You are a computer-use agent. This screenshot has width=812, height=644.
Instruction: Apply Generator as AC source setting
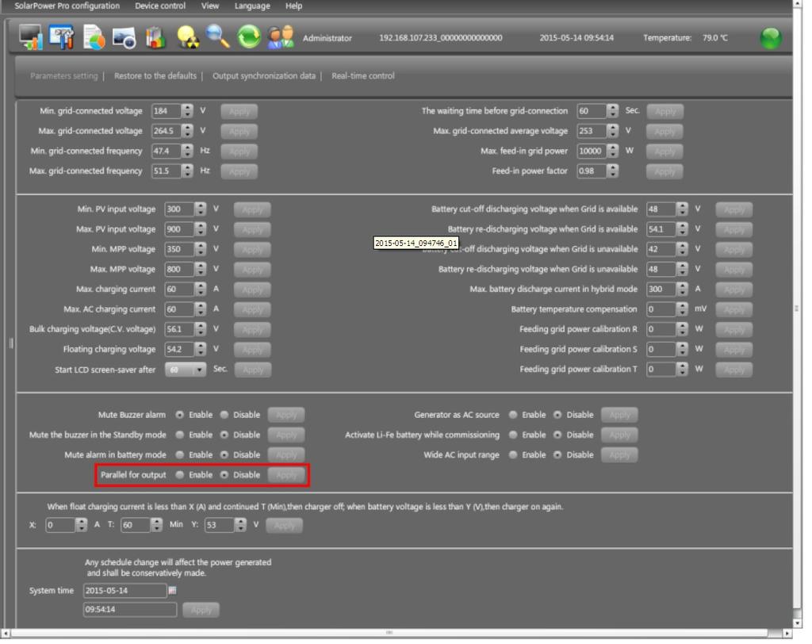tap(619, 415)
